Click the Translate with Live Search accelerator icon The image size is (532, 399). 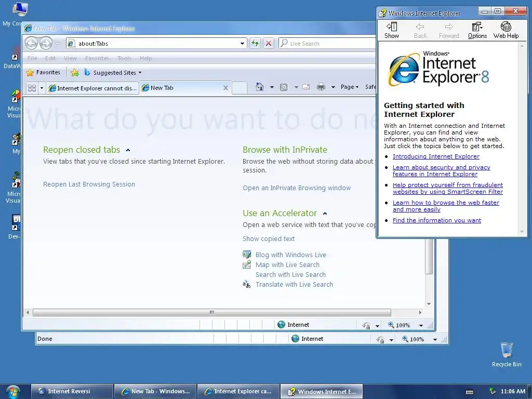247,284
